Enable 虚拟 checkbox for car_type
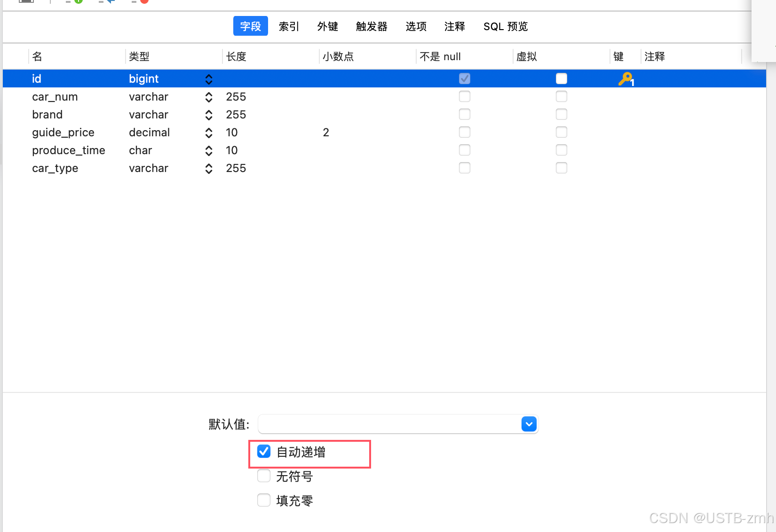The width and height of the screenshot is (776, 532). click(562, 168)
